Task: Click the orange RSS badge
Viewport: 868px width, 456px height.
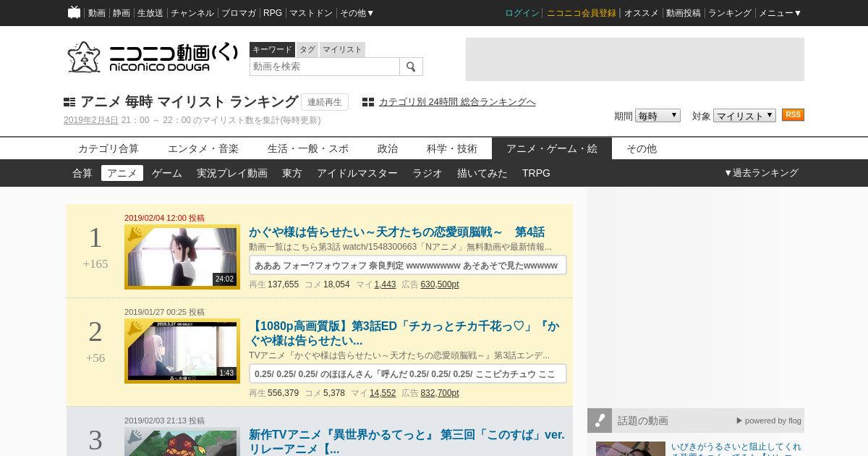Action: [793, 115]
